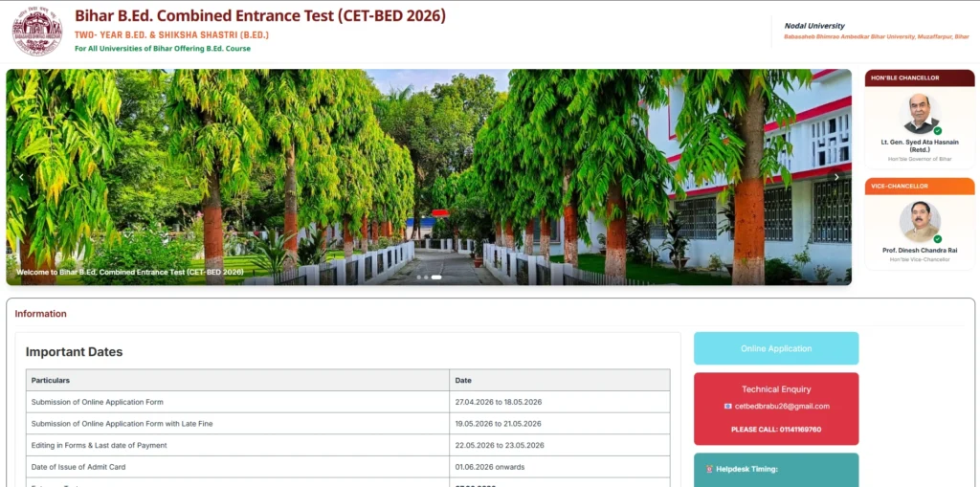Image resolution: width=980 pixels, height=487 pixels.
Task: Click Submission of Online Application Form with Late Fine
Action: point(122,424)
